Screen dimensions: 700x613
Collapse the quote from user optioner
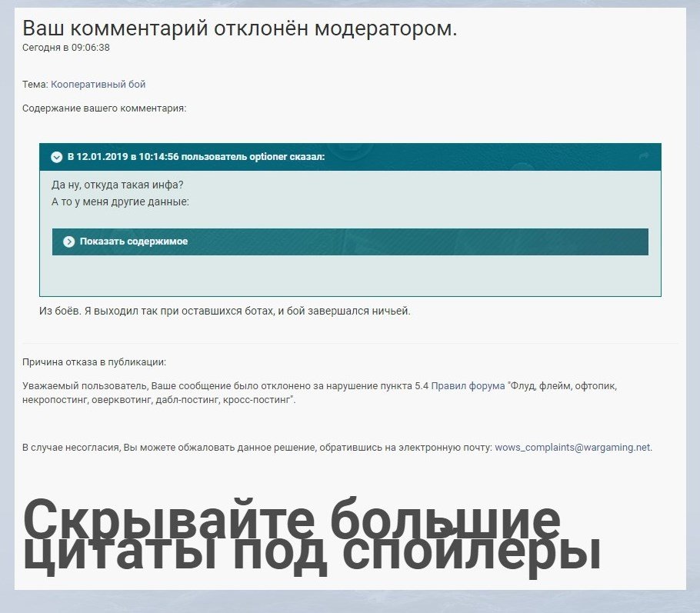coord(56,157)
